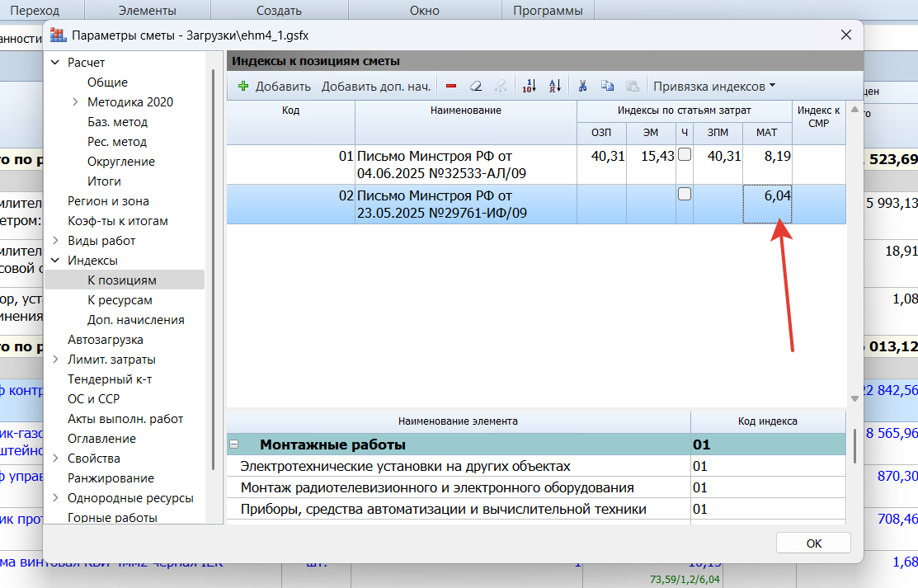Image resolution: width=918 pixels, height=588 pixels.
Task: Open the Программы menu
Action: coord(548,11)
